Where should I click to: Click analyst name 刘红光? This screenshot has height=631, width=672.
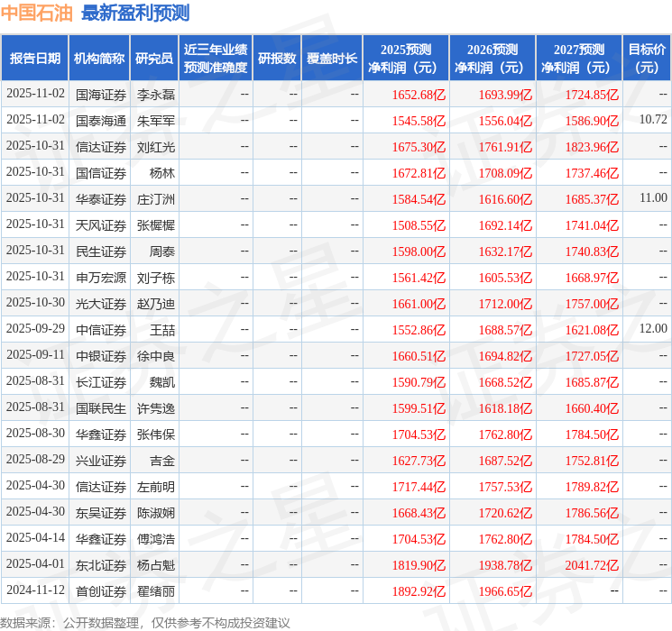(x=156, y=147)
